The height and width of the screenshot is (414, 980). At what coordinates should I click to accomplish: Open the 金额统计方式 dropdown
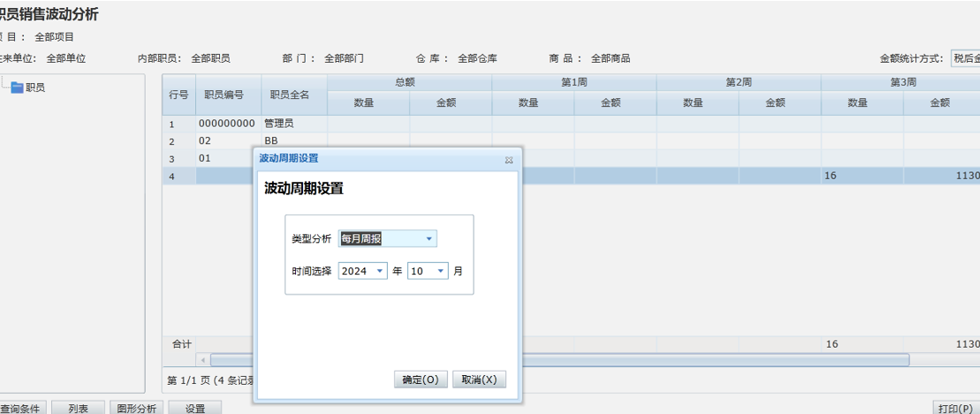click(x=965, y=58)
